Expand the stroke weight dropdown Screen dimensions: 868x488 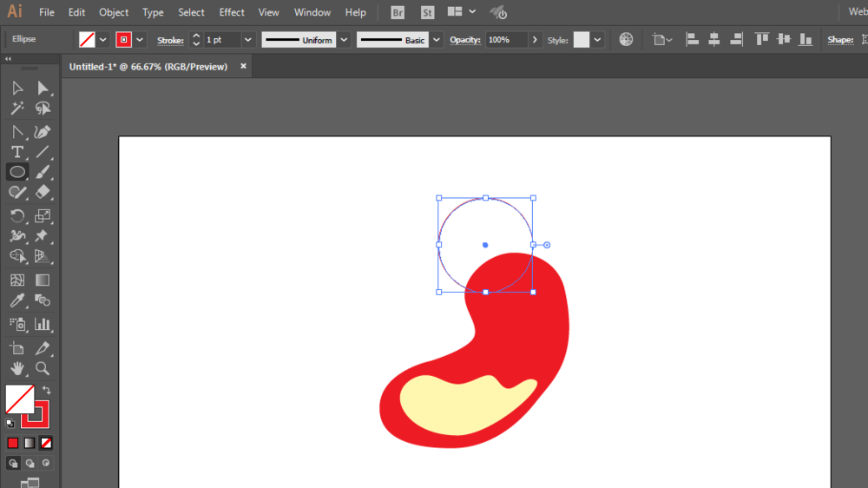click(248, 40)
